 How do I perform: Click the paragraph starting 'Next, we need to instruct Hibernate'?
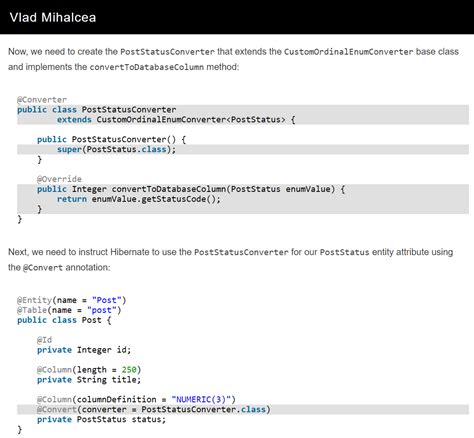[x=231, y=260]
